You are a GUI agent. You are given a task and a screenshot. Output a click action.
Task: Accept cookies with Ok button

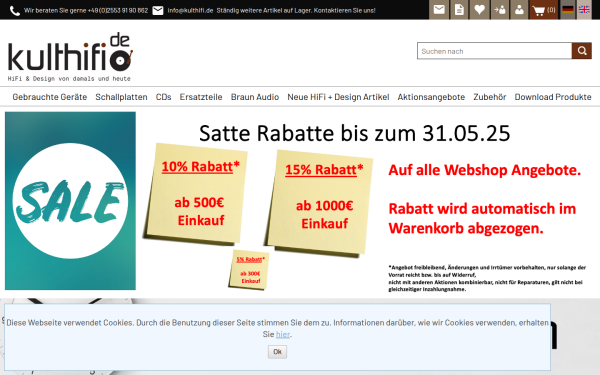277,352
